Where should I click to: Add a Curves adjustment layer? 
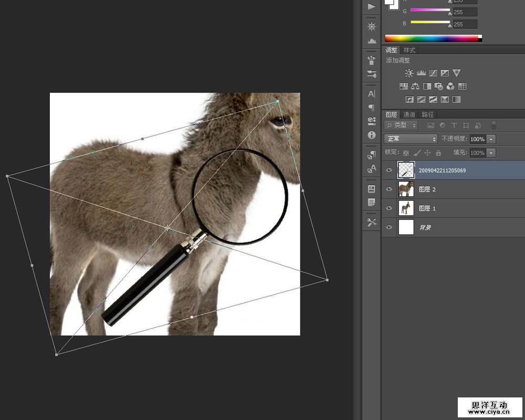click(433, 73)
